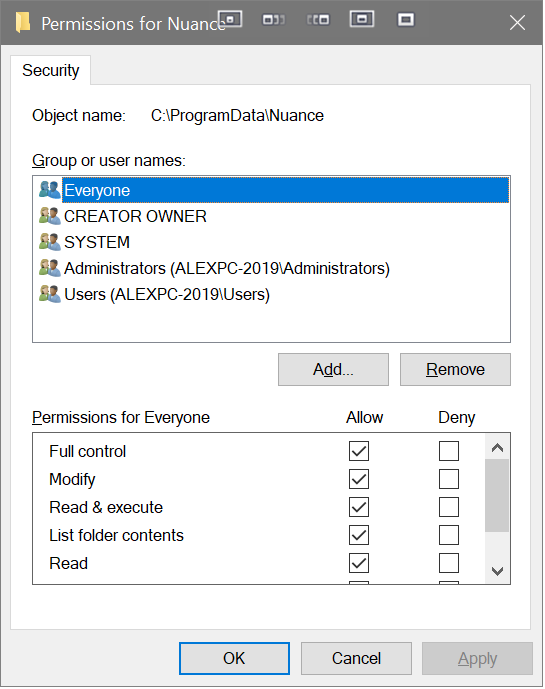The image size is (545, 689).
Task: Check Deny box for Modify
Action: click(x=449, y=479)
